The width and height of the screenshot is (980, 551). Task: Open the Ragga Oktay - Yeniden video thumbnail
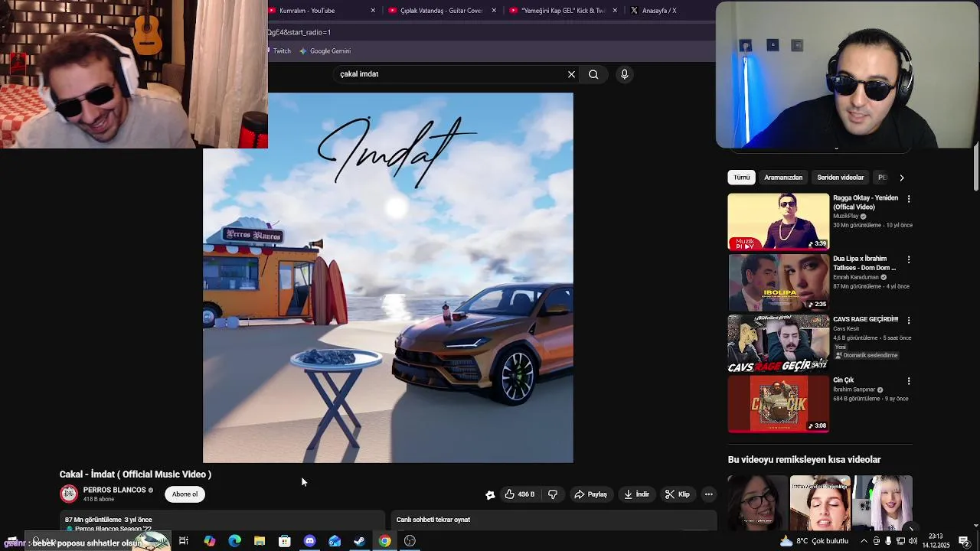778,221
